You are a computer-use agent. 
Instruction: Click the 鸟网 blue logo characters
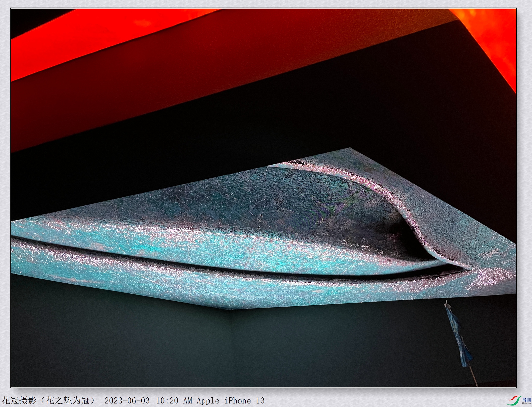click(x=526, y=399)
